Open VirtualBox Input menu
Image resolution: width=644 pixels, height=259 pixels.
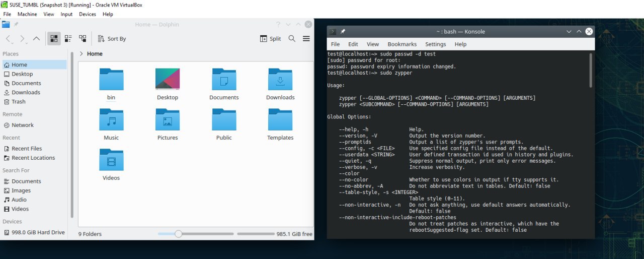[x=66, y=14]
